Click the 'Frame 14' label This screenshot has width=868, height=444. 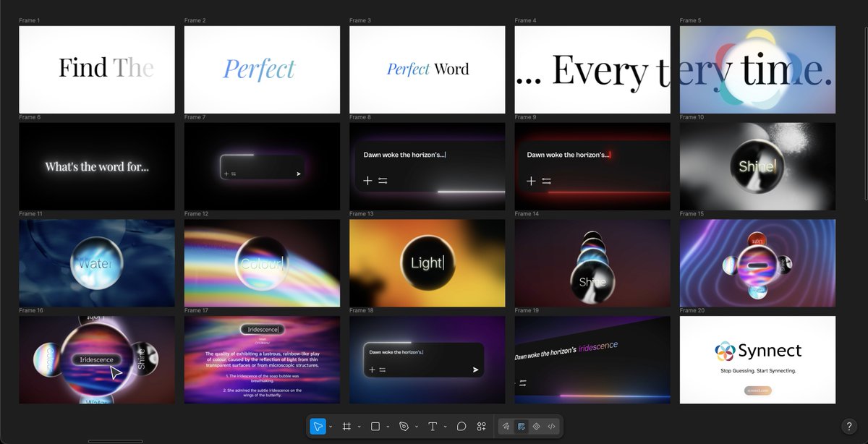tap(527, 214)
